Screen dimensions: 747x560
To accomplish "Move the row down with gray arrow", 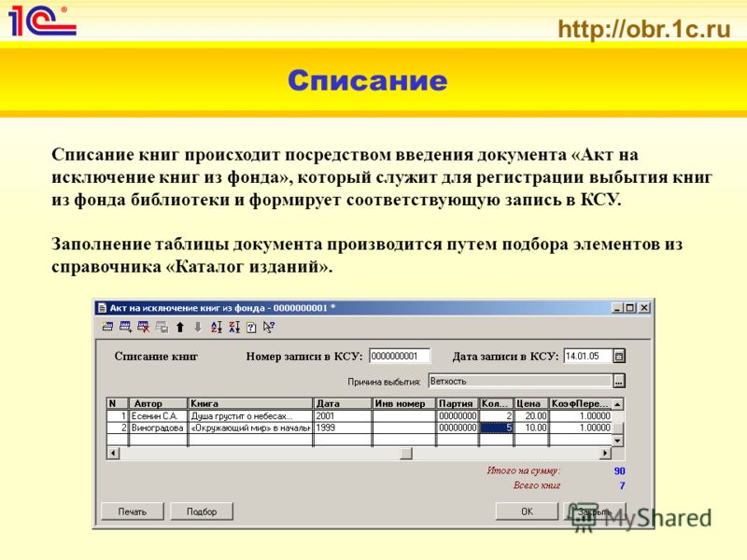I will pyautogui.click(x=198, y=328).
